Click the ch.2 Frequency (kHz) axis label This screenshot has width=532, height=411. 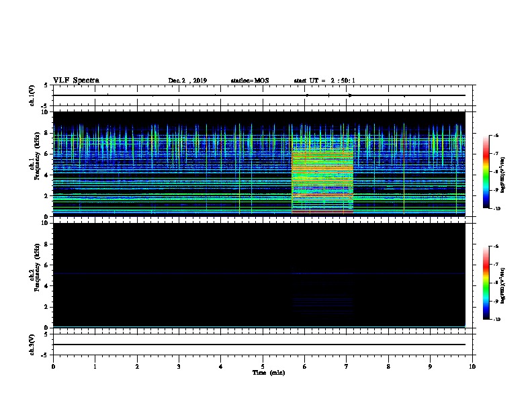34,267
